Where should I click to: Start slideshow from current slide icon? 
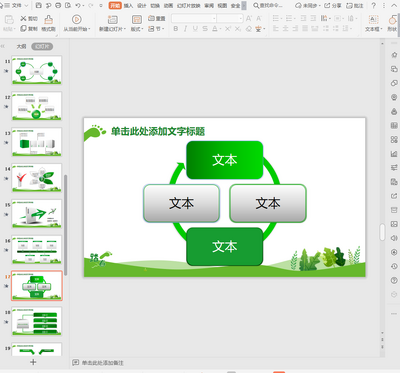click(77, 19)
